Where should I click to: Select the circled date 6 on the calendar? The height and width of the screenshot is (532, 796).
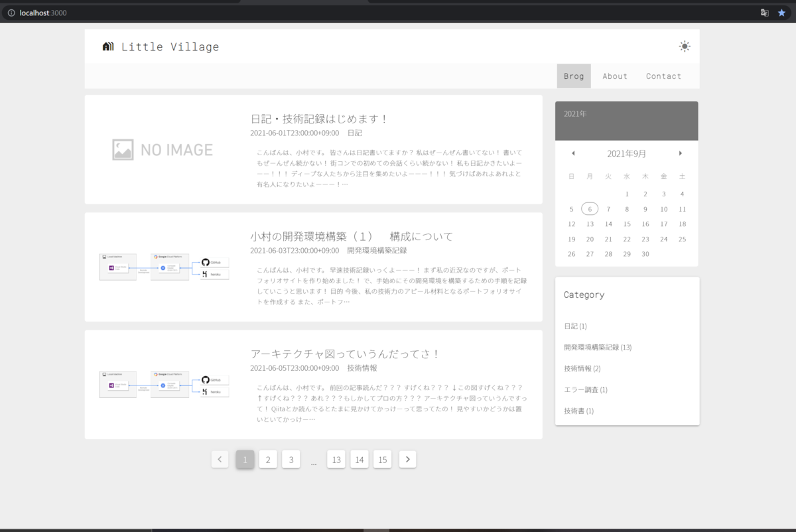pos(590,208)
